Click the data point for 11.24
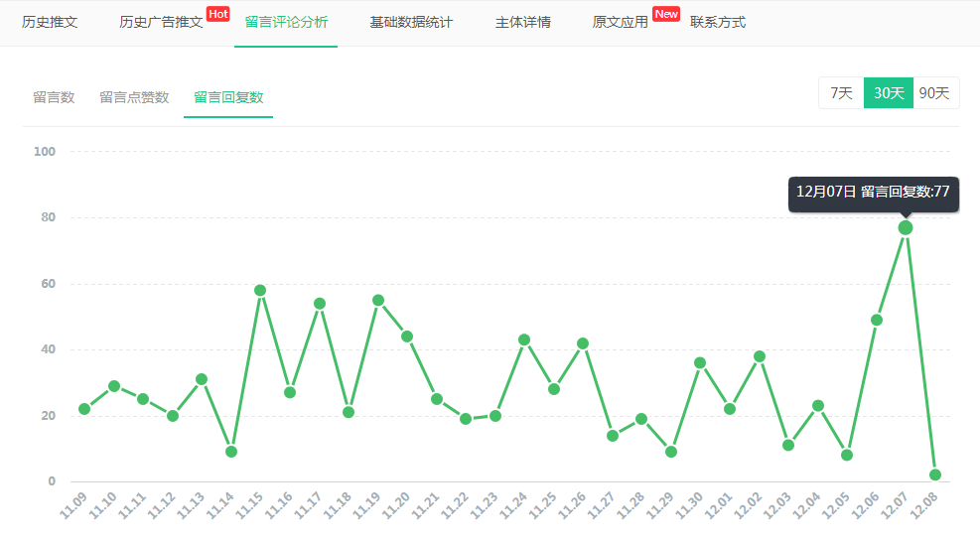 (524, 340)
